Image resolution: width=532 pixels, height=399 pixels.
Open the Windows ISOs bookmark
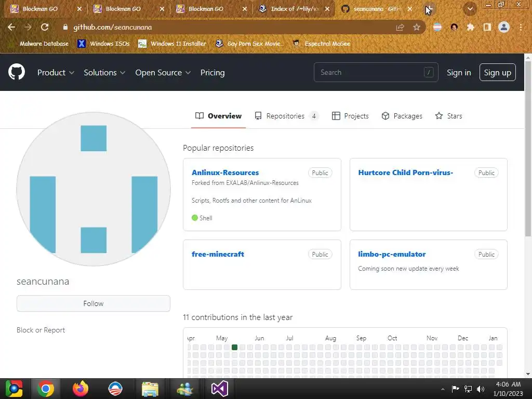(103, 44)
